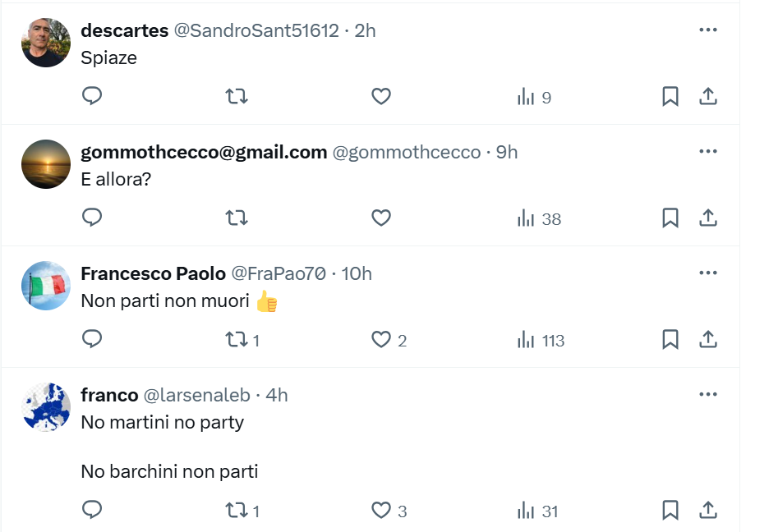Bookmark the "E allora?" tweet
769x532 pixels.
click(670, 218)
